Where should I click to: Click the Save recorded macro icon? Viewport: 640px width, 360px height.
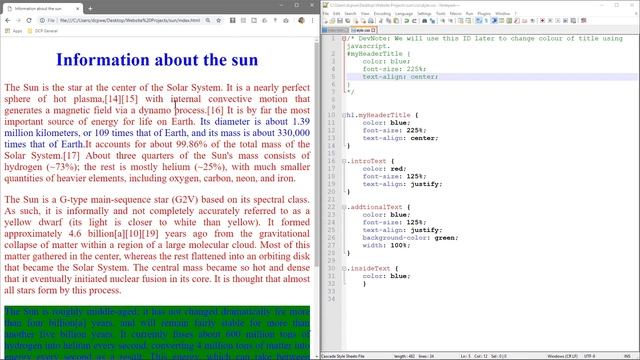(573, 20)
